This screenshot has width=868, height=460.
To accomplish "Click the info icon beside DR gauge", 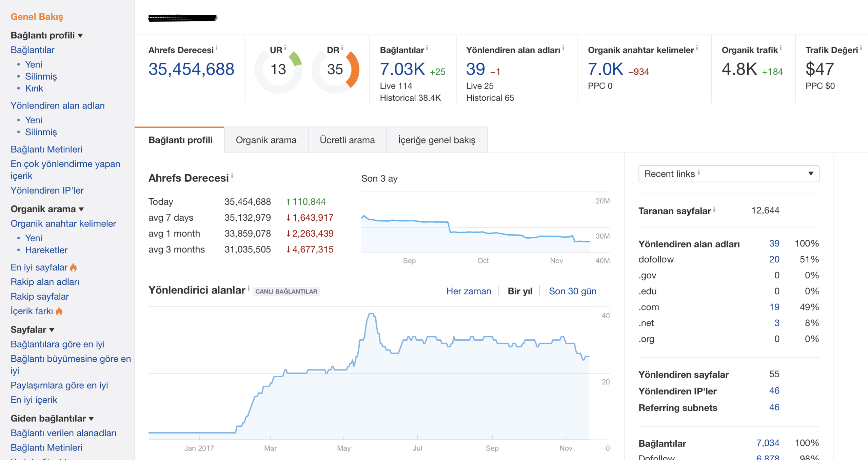I will point(342,48).
